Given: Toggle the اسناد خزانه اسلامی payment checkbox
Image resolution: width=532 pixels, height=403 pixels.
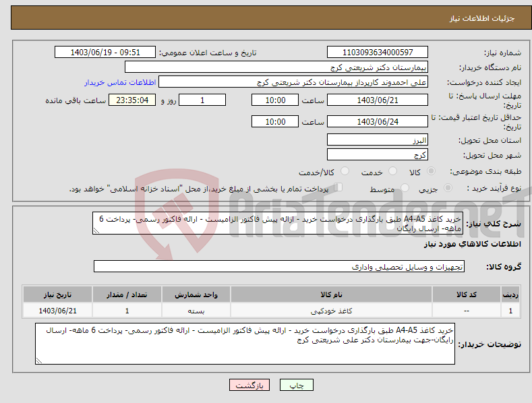Looking at the screenshot, I should tap(338, 187).
